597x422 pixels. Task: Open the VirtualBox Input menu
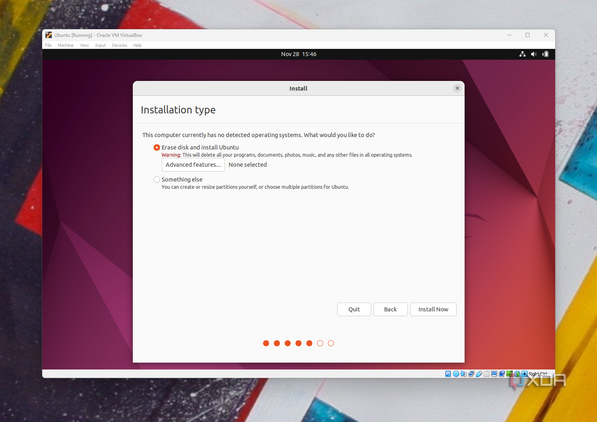pos(100,45)
